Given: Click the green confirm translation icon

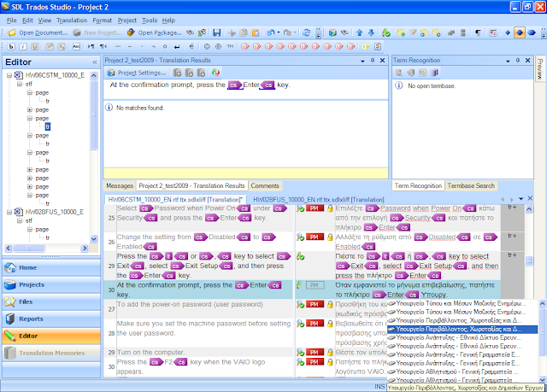Looking at the screenshot, I should [x=385, y=32].
